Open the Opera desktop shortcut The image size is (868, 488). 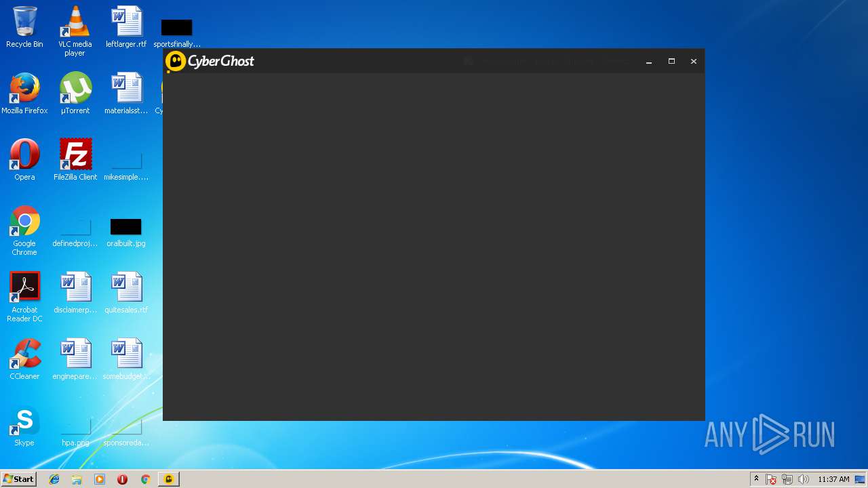pos(24,160)
